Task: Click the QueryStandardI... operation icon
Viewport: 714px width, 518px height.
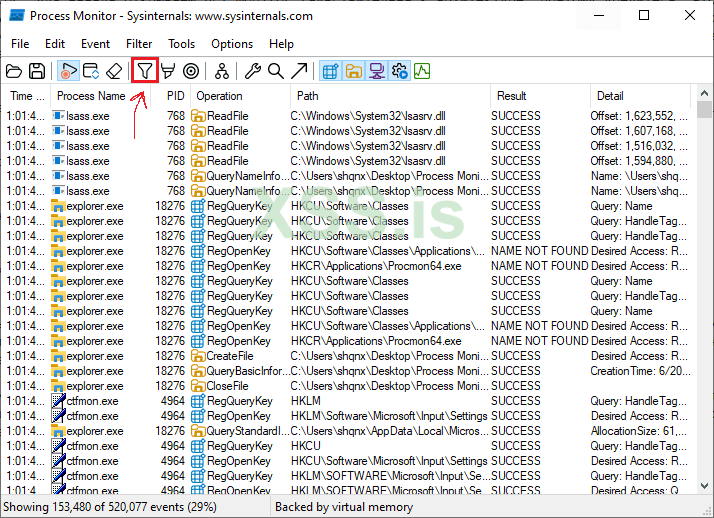Action: tap(198, 431)
